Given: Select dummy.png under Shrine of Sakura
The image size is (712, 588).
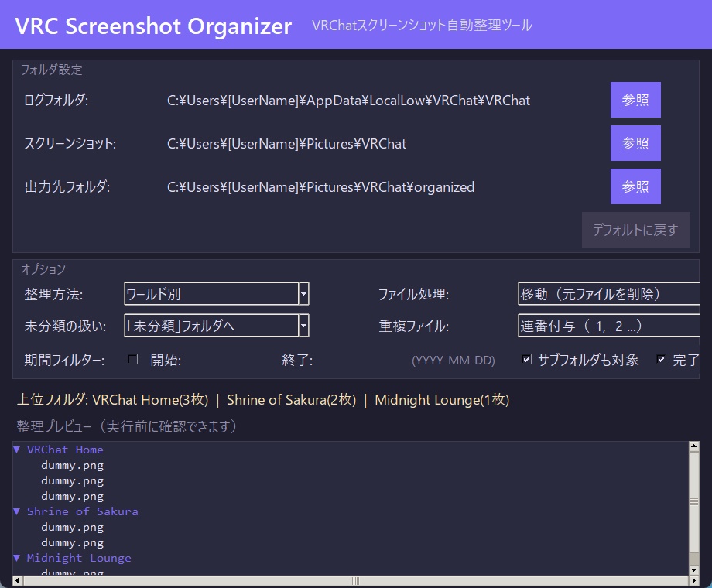Looking at the screenshot, I should 72,527.
